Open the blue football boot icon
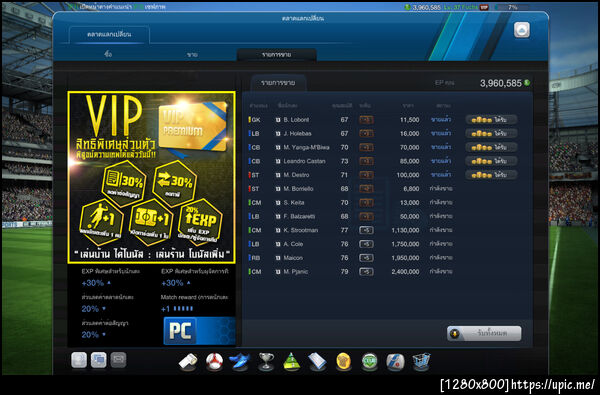The height and width of the screenshot is (395, 600). (x=240, y=361)
